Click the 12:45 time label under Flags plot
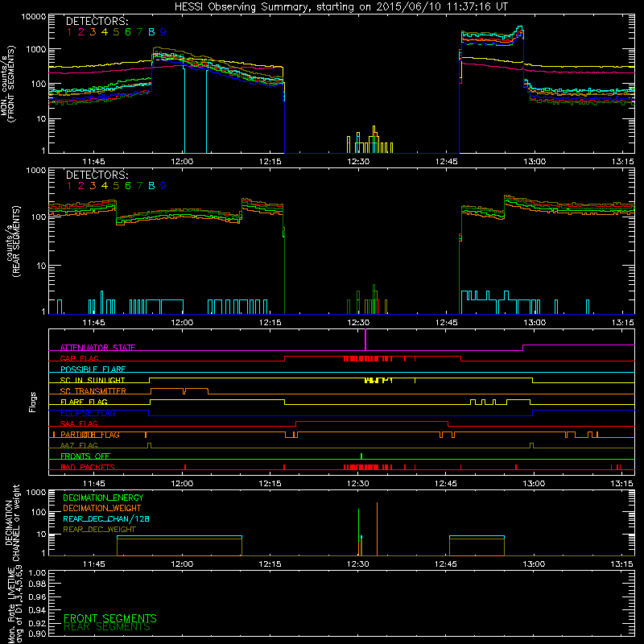The height and width of the screenshot is (644, 644). [446, 484]
